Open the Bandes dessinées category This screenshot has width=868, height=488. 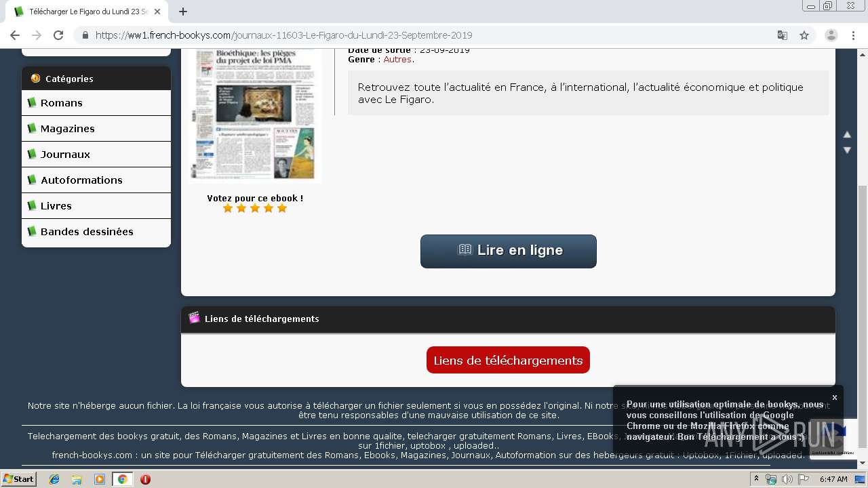point(96,232)
